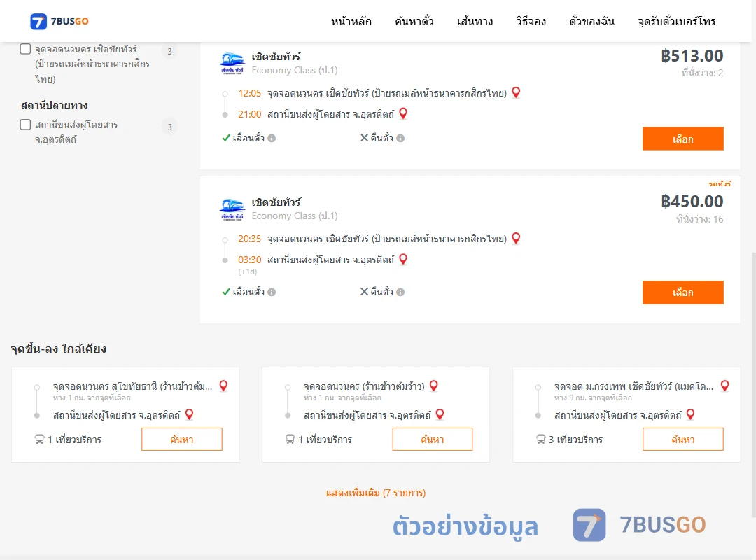Click bus icon in ร้านข้าวต้มว้าว card
Viewport: 756px width, 560px height.
290,440
